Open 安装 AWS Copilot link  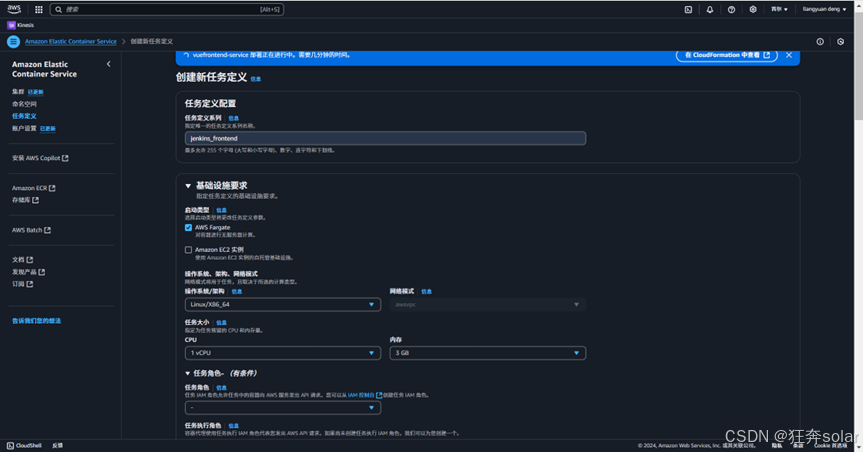40,158
